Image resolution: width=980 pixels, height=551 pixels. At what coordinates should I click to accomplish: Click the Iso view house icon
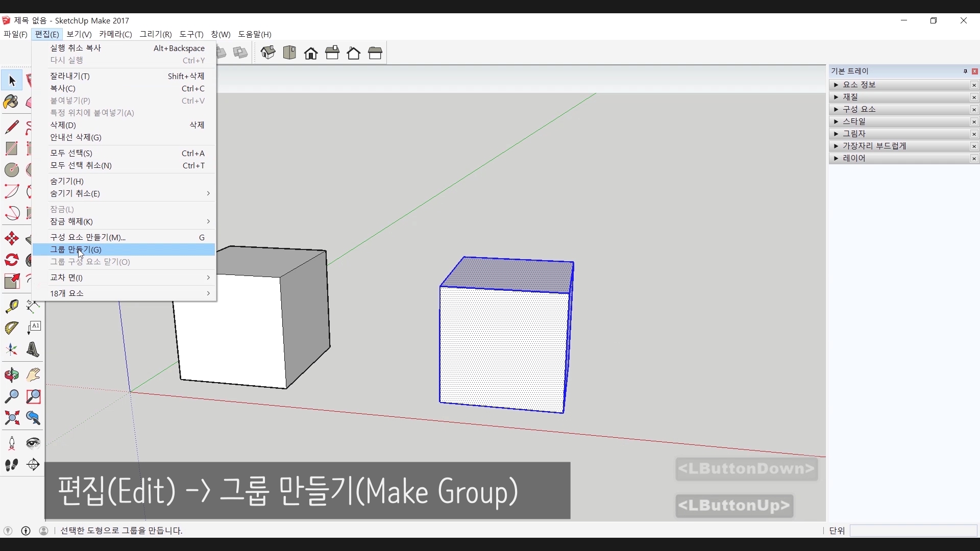(x=268, y=53)
